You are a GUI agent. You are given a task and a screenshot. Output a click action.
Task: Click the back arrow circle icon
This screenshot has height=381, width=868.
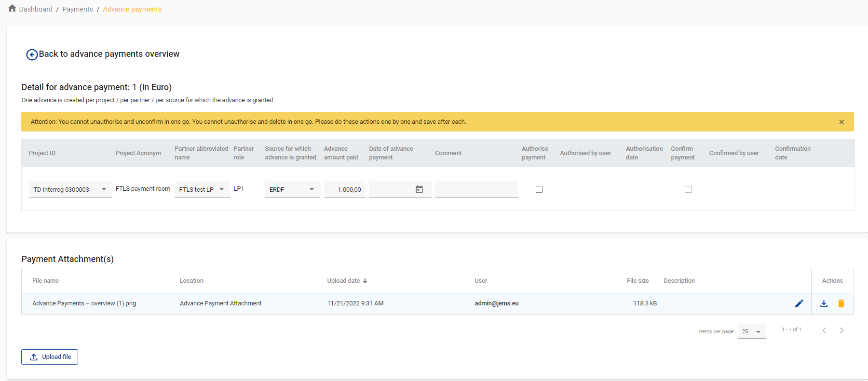pos(32,54)
